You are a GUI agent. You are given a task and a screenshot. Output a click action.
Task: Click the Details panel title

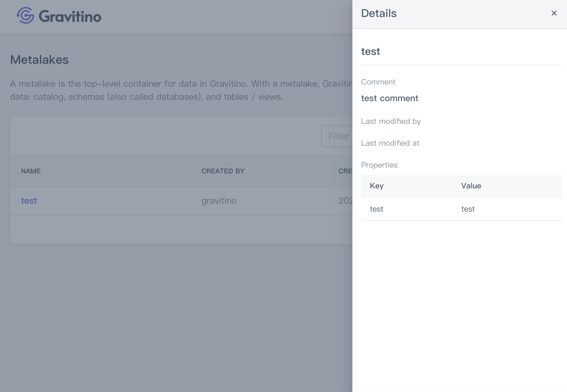click(379, 13)
